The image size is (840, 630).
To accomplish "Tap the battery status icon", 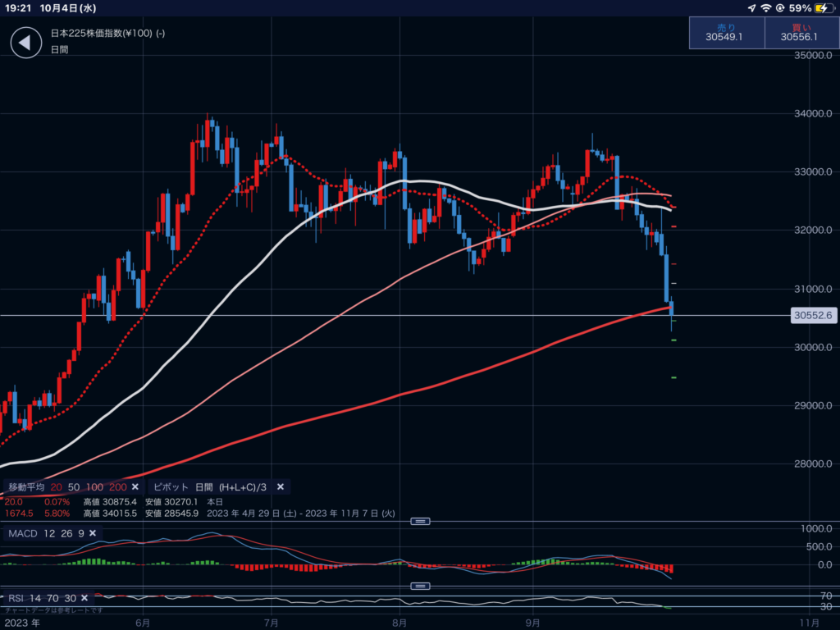I will (824, 8).
